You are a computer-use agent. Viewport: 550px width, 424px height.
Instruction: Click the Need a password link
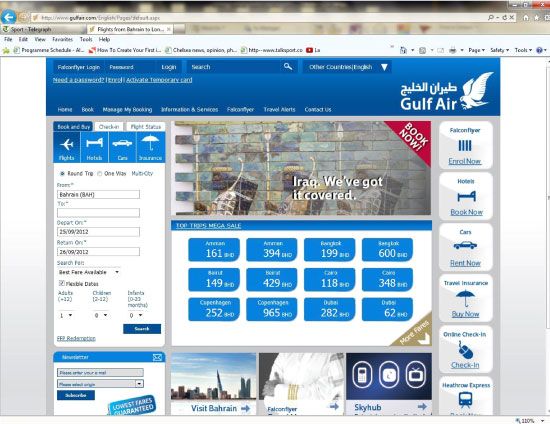(79, 80)
